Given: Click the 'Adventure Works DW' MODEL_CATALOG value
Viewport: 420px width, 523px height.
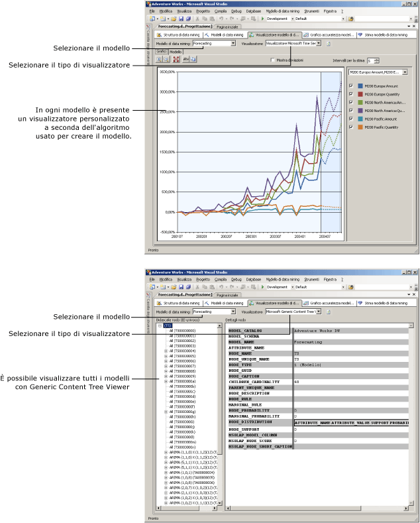Looking at the screenshot, I should [317, 331].
